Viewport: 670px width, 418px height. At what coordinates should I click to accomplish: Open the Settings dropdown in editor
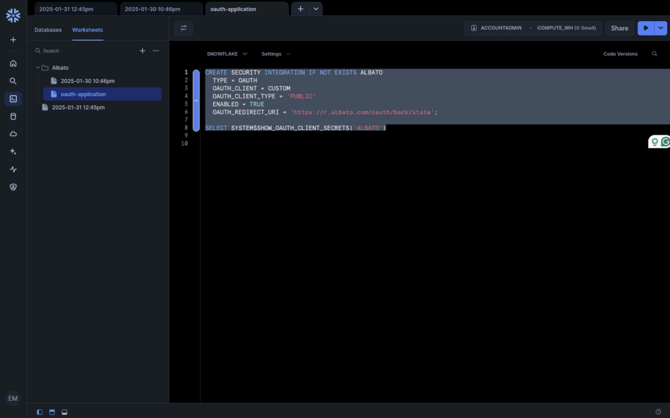(x=276, y=54)
